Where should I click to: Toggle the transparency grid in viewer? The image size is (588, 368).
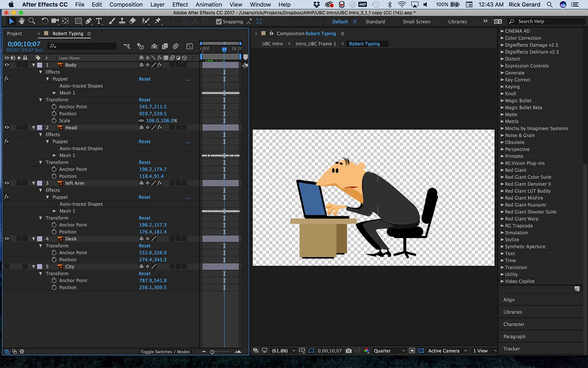(421, 351)
